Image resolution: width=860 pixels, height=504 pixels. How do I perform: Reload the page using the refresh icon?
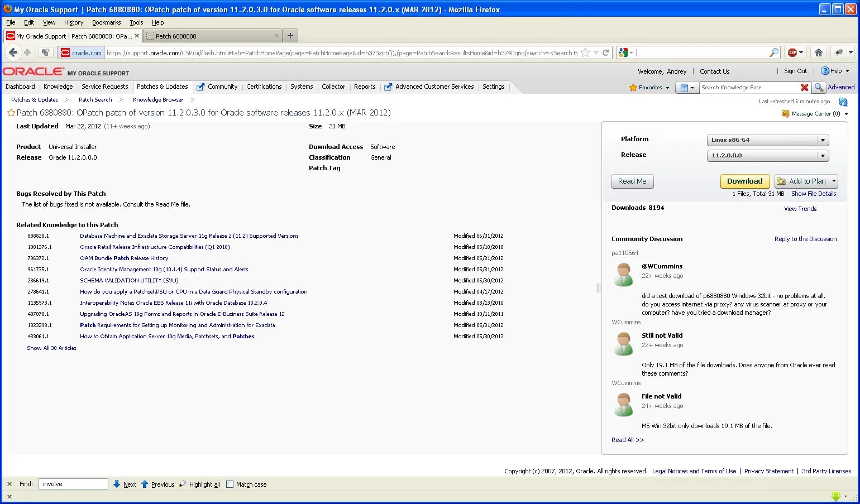605,52
